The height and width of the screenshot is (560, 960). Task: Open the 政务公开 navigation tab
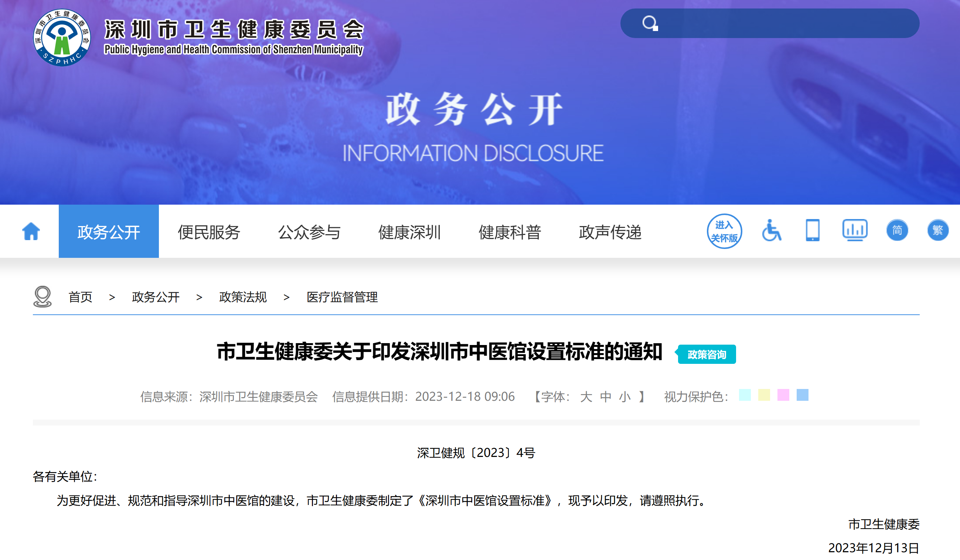[109, 231]
